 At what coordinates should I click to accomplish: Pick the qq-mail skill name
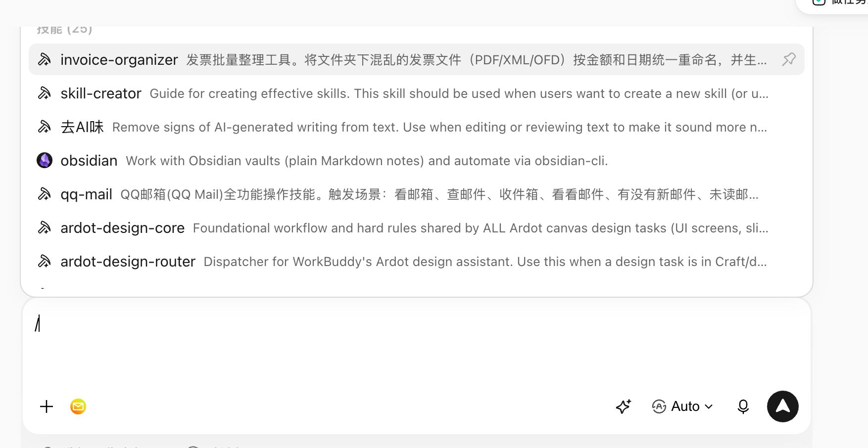(x=87, y=194)
